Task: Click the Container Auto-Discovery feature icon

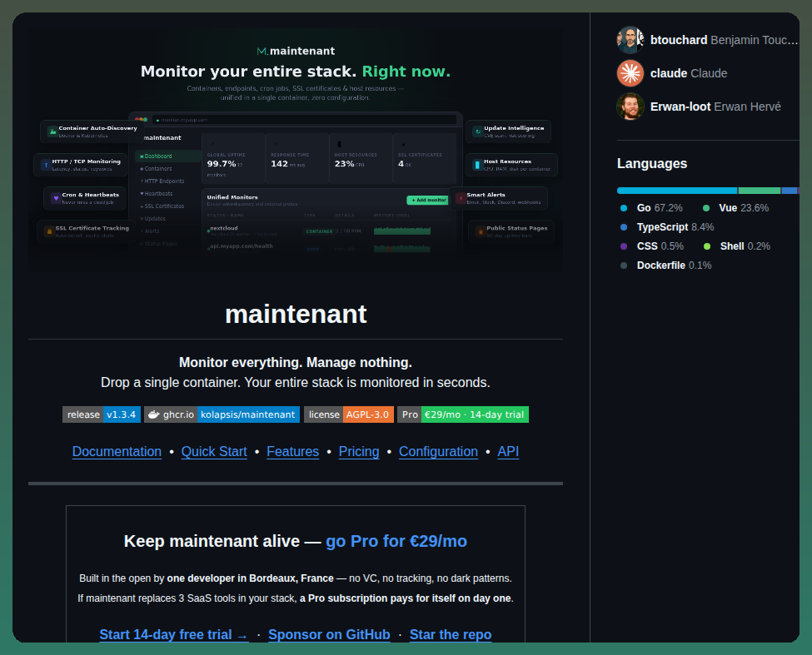Action: point(52,131)
